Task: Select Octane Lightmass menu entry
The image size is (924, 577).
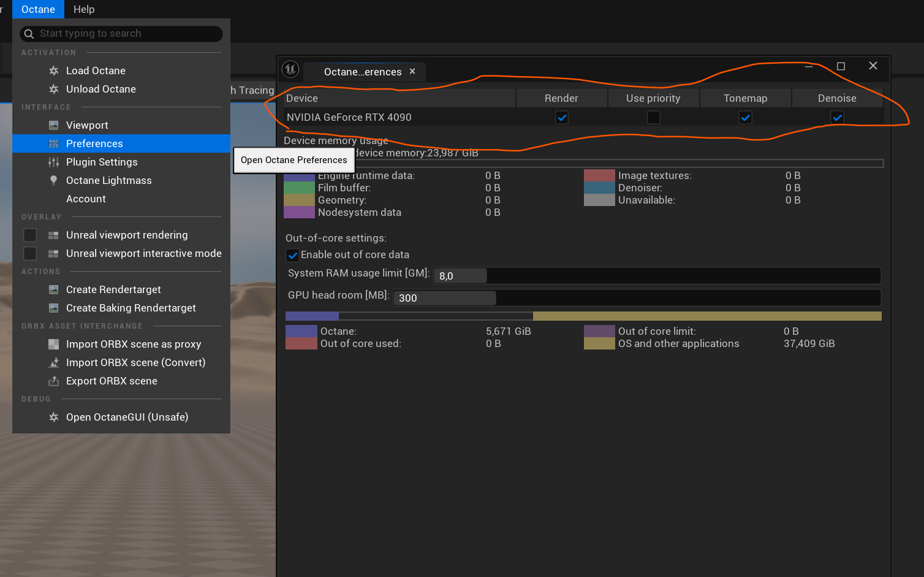Action: 121,180
